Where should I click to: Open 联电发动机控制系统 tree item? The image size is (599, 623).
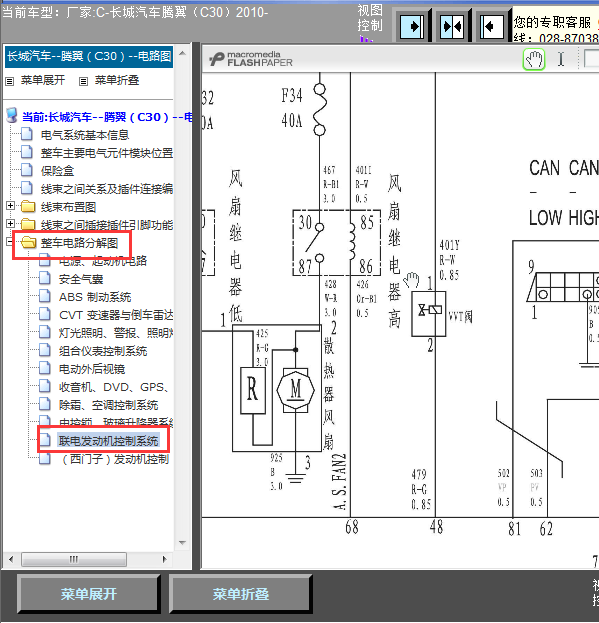pyautogui.click(x=108, y=441)
